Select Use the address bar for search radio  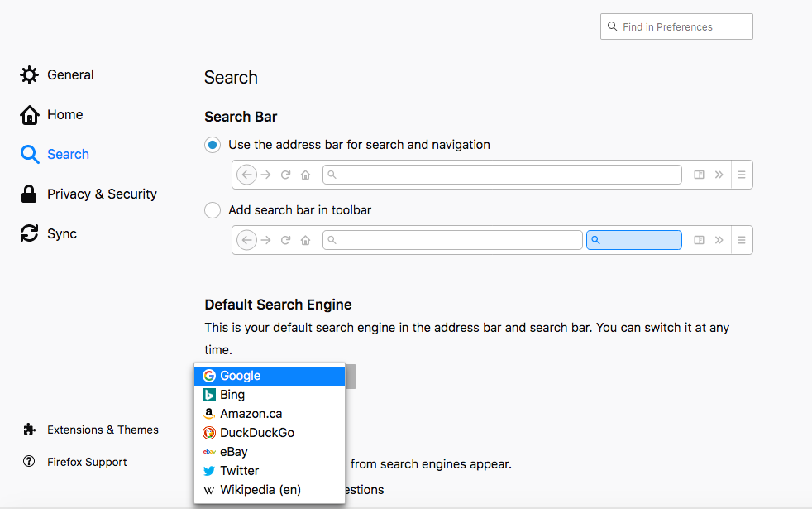pyautogui.click(x=213, y=145)
